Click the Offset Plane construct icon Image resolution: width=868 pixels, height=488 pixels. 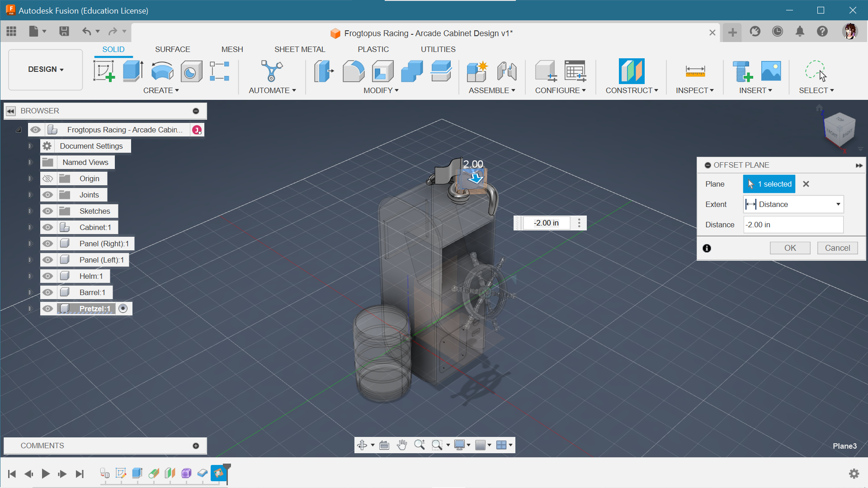pos(632,71)
